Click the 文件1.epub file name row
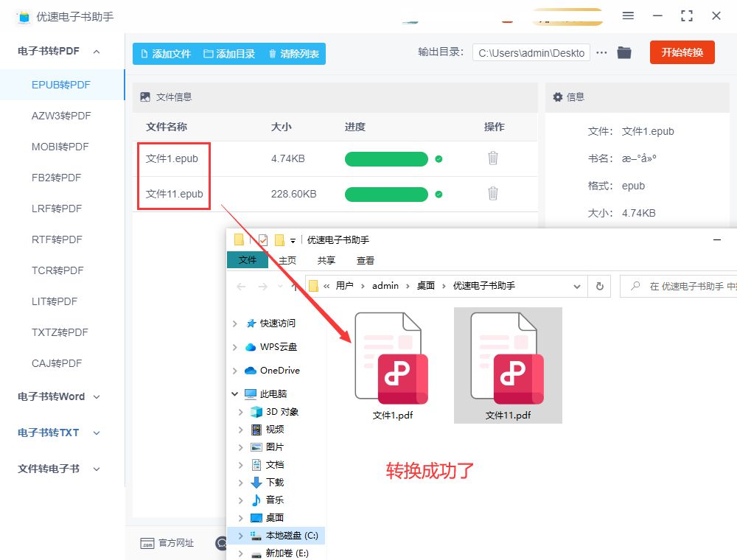Viewport: 737px width, 560px height. tap(172, 159)
